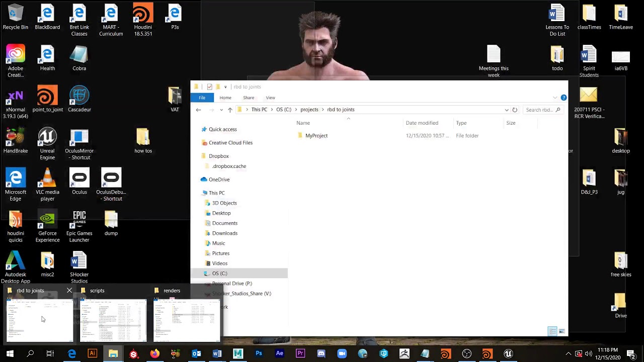Open Adobe Illustrator from the taskbar
Image resolution: width=644 pixels, height=362 pixels.
[92, 354]
